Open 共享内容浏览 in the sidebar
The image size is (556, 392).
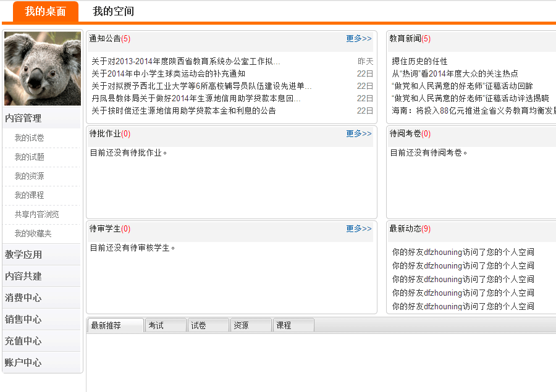[37, 214]
